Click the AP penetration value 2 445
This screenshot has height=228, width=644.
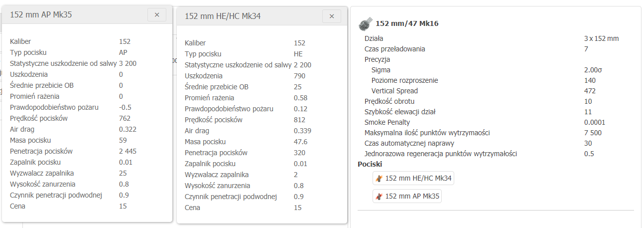pos(128,151)
